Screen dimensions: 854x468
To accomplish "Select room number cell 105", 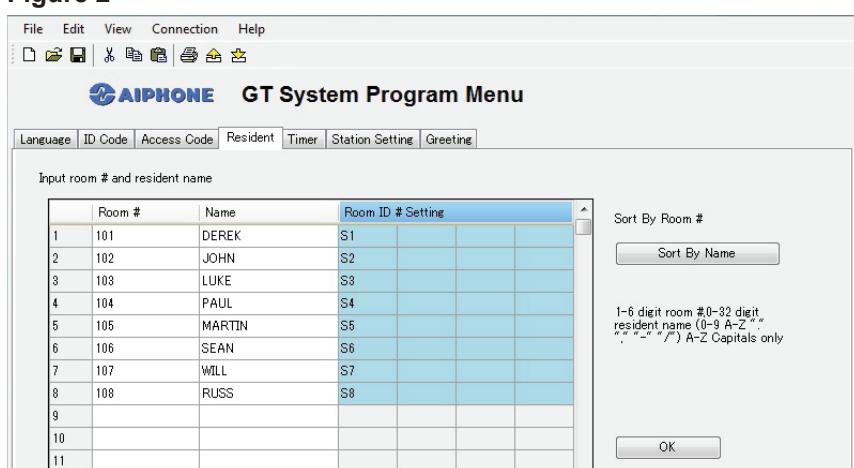I will (146, 326).
